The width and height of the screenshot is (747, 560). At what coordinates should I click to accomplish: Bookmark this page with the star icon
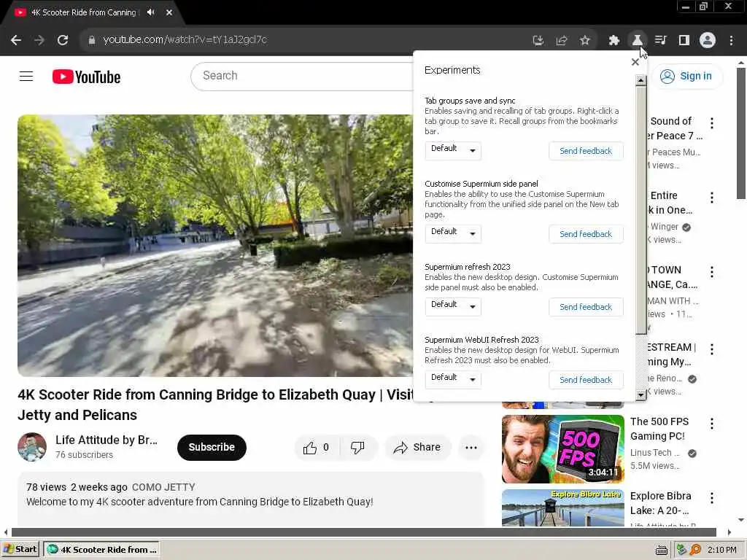tap(585, 41)
